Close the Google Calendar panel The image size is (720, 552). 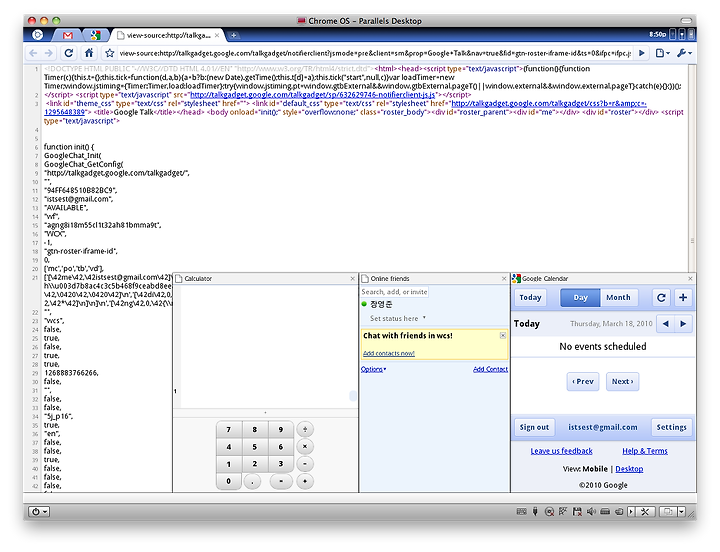[690, 278]
